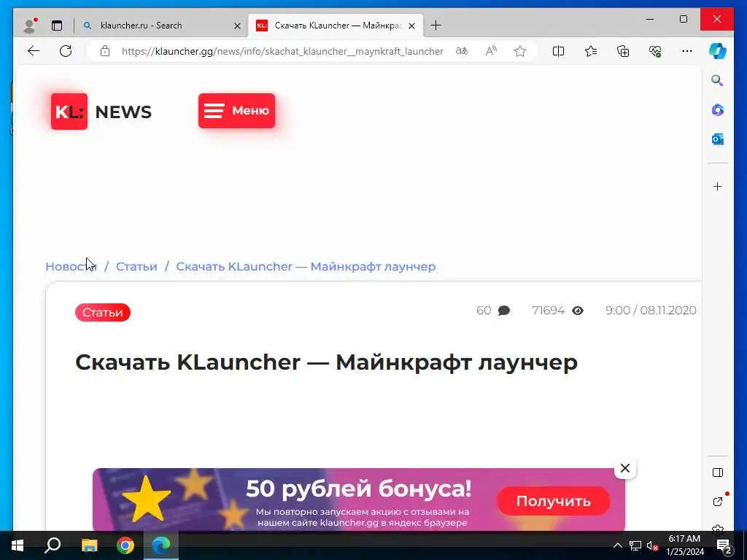View site information lock icon
Viewport: 747px width, 560px height.
tap(105, 51)
